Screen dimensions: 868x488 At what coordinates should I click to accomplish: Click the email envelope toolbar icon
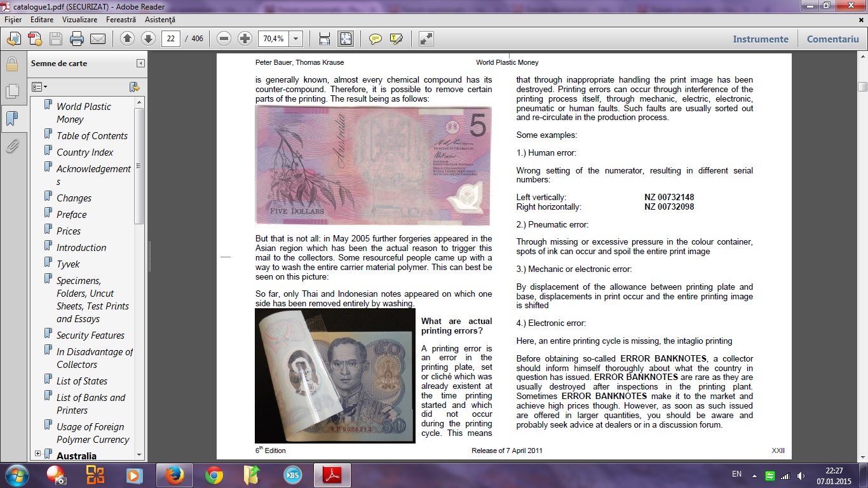pyautogui.click(x=98, y=39)
